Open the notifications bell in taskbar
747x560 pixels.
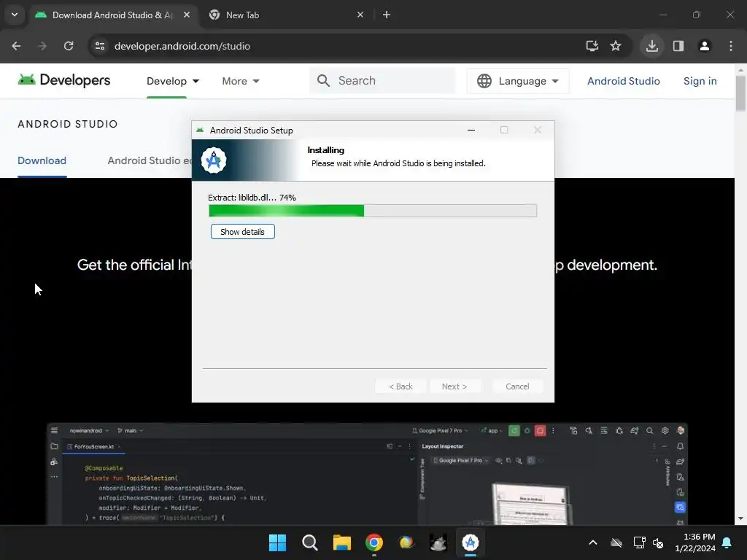click(x=727, y=542)
